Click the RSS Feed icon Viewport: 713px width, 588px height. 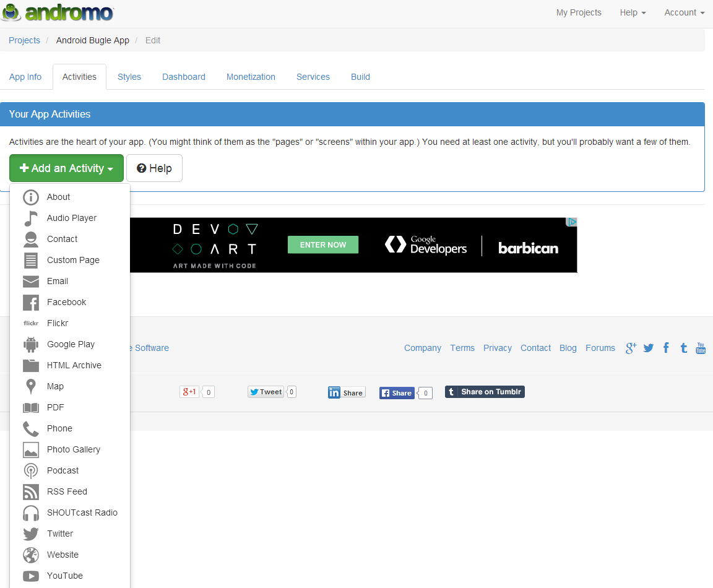pyautogui.click(x=31, y=491)
